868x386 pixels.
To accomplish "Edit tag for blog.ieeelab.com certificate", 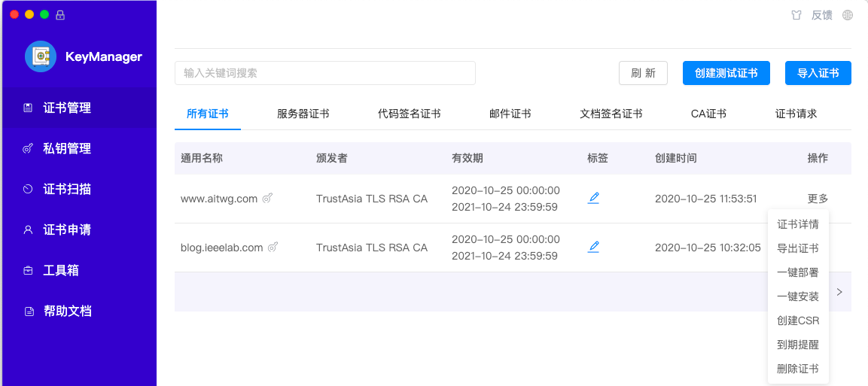I will tap(593, 247).
